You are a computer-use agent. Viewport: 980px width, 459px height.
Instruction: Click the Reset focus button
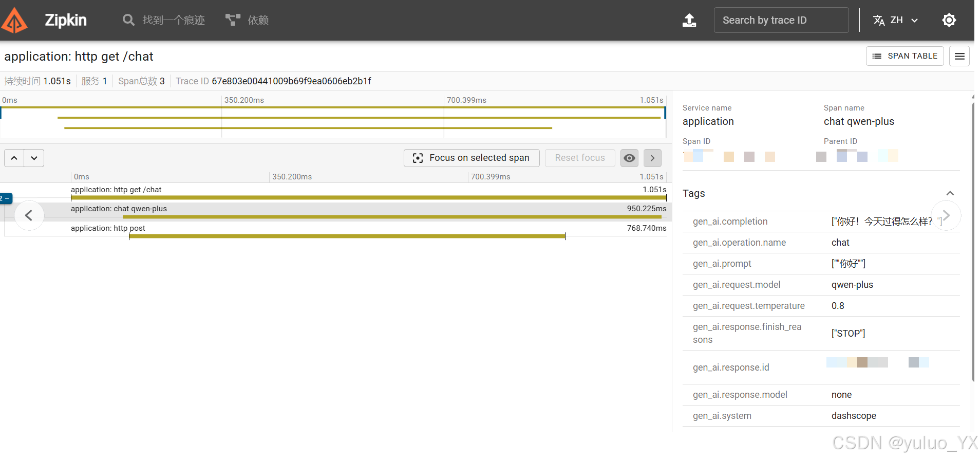[x=580, y=158]
